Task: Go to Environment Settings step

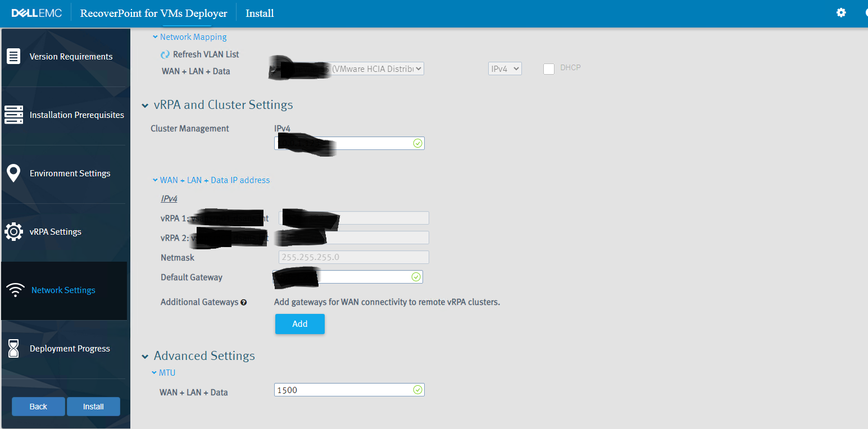Action: pyautogui.click(x=65, y=174)
